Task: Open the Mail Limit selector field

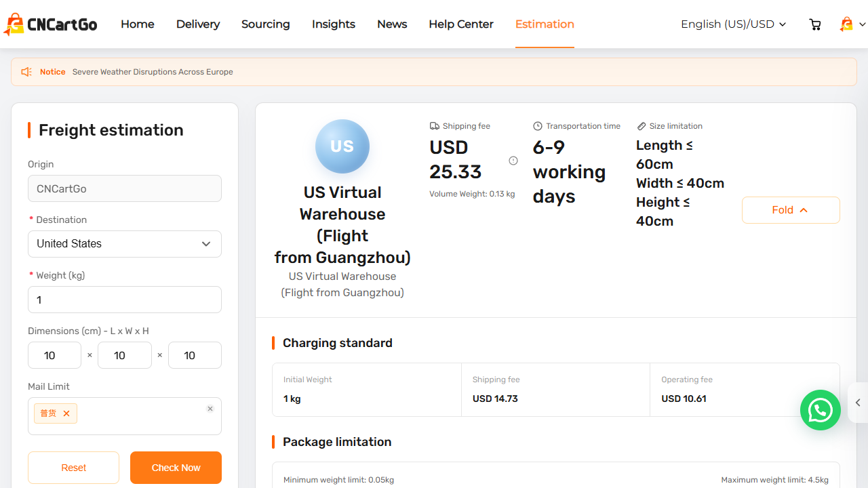Action: pos(125,416)
